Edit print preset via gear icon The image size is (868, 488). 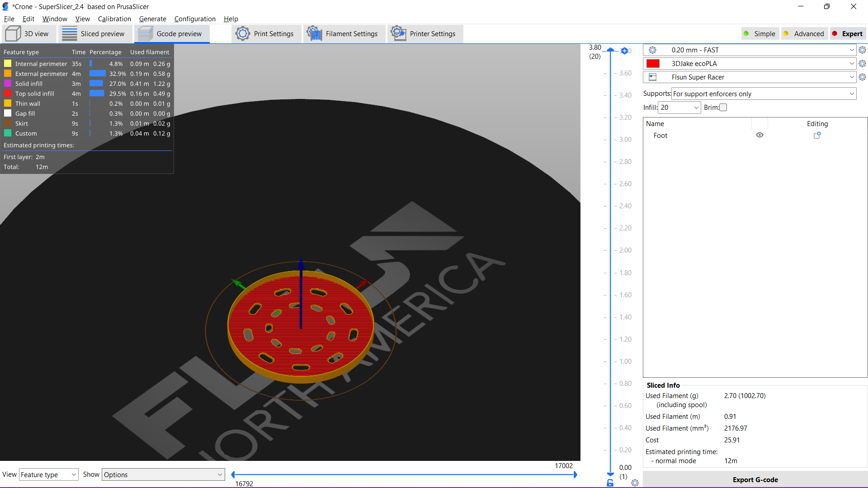(862, 50)
